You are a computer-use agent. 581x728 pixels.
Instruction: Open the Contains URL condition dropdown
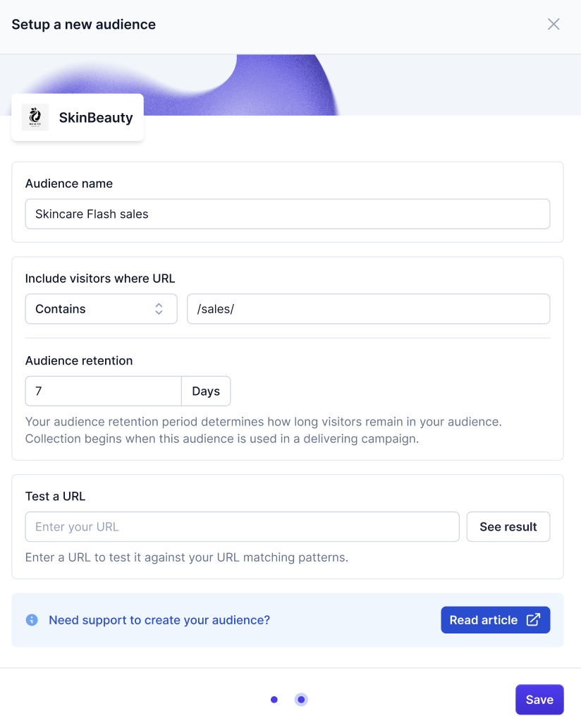click(x=101, y=309)
